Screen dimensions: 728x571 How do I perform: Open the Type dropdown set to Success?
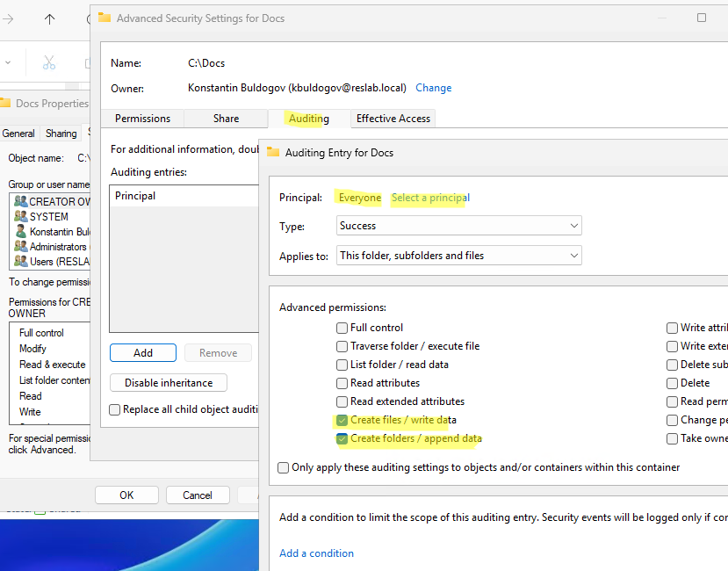[459, 226]
